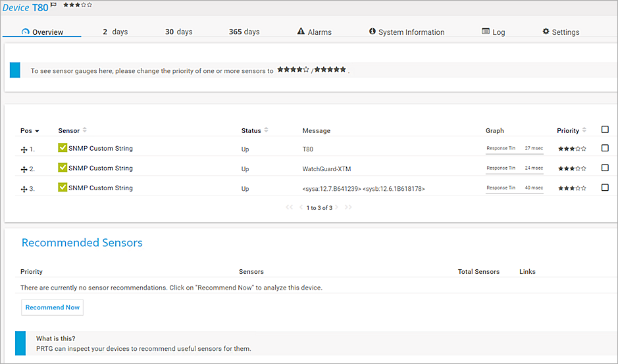Open the Settings tab
Screen dimensions: 618x364
(561, 32)
